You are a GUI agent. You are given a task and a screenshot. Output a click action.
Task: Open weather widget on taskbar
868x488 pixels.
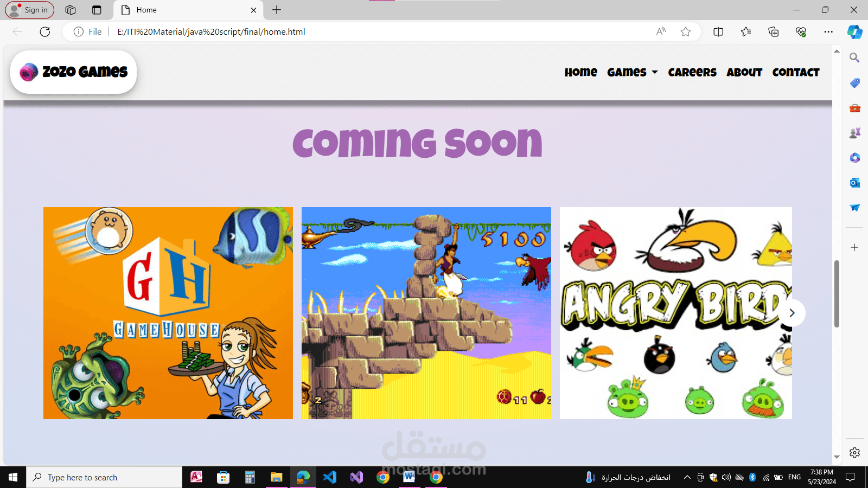pyautogui.click(x=628, y=477)
